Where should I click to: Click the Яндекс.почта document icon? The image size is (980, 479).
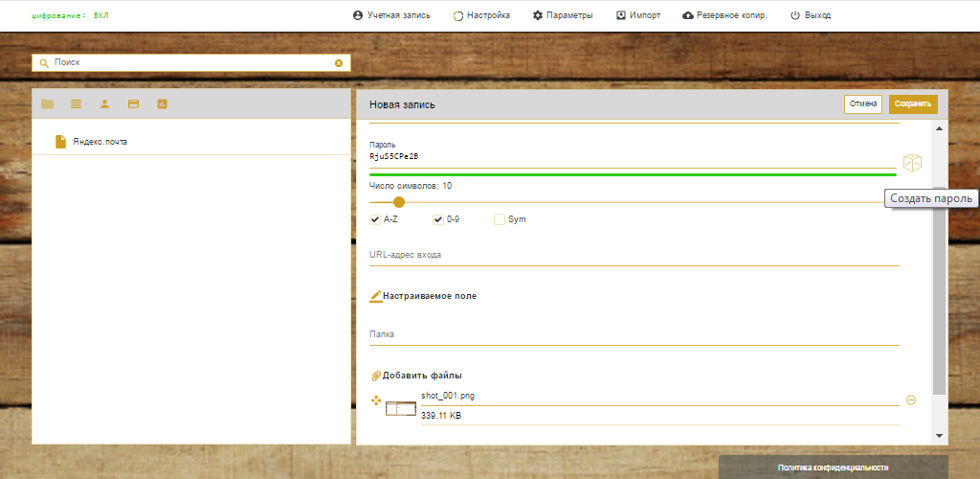coord(60,142)
